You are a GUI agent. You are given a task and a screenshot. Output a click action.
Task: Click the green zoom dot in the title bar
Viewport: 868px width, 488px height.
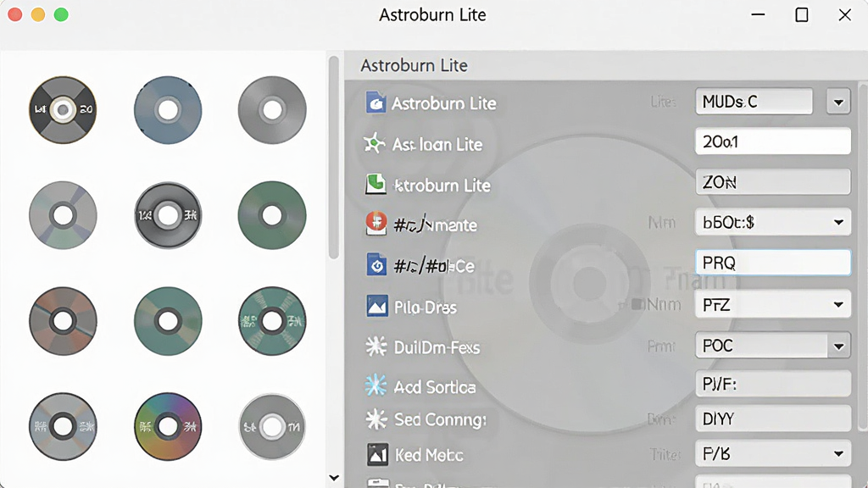point(61,14)
